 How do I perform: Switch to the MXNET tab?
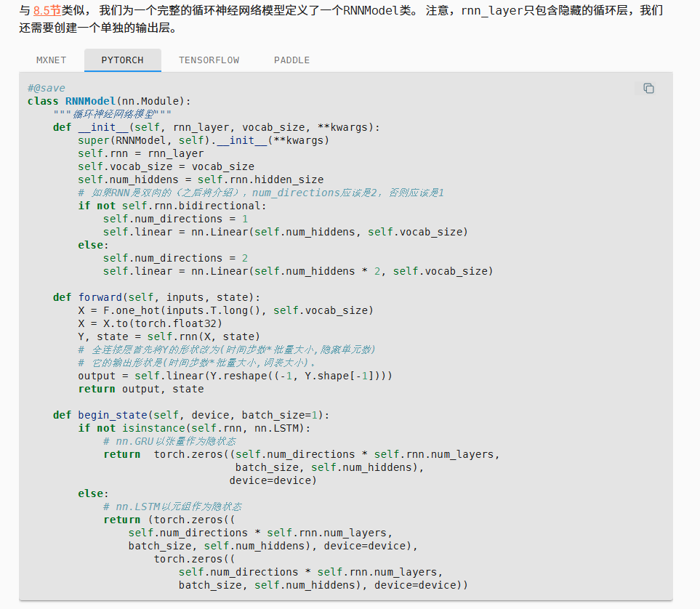pyautogui.click(x=51, y=60)
